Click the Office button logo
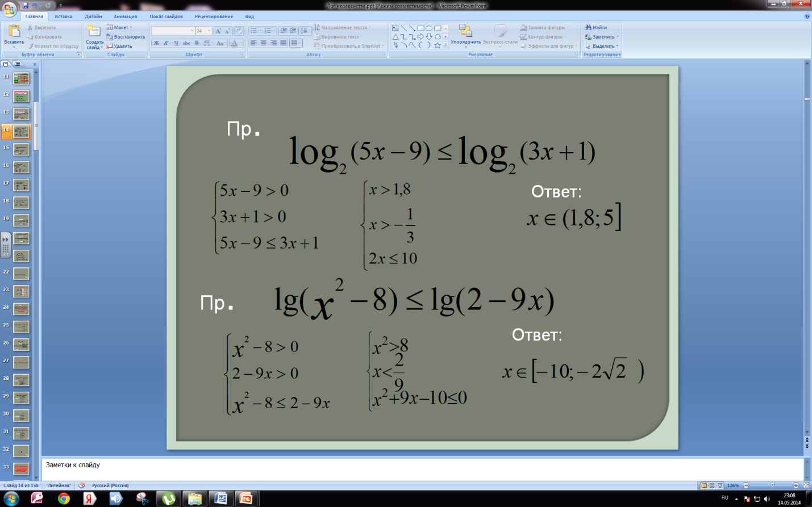Image resolution: width=812 pixels, height=507 pixels. click(9, 10)
